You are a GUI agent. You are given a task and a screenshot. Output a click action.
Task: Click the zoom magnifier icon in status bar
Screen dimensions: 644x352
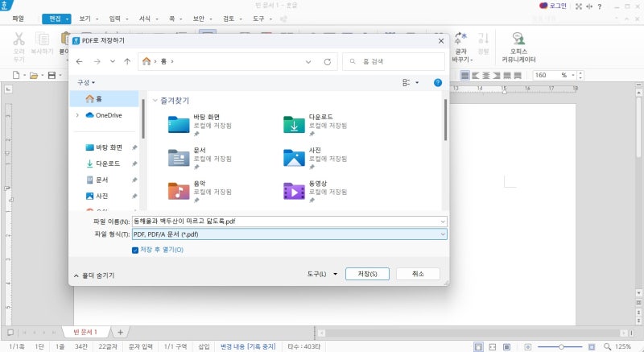click(x=607, y=347)
